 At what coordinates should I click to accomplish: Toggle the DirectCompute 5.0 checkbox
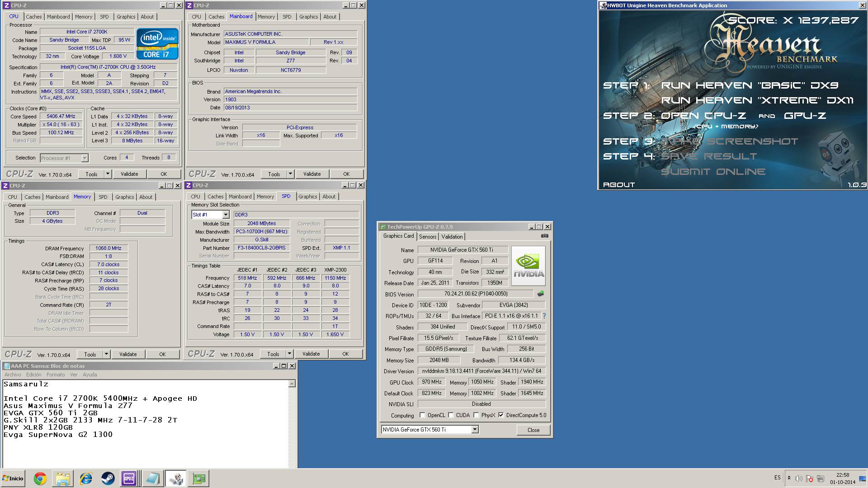[x=501, y=415]
